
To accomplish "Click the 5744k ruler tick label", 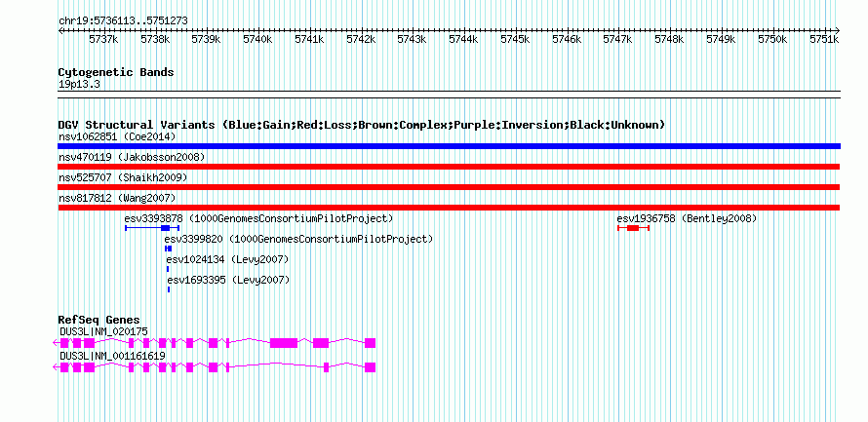I will (463, 39).
